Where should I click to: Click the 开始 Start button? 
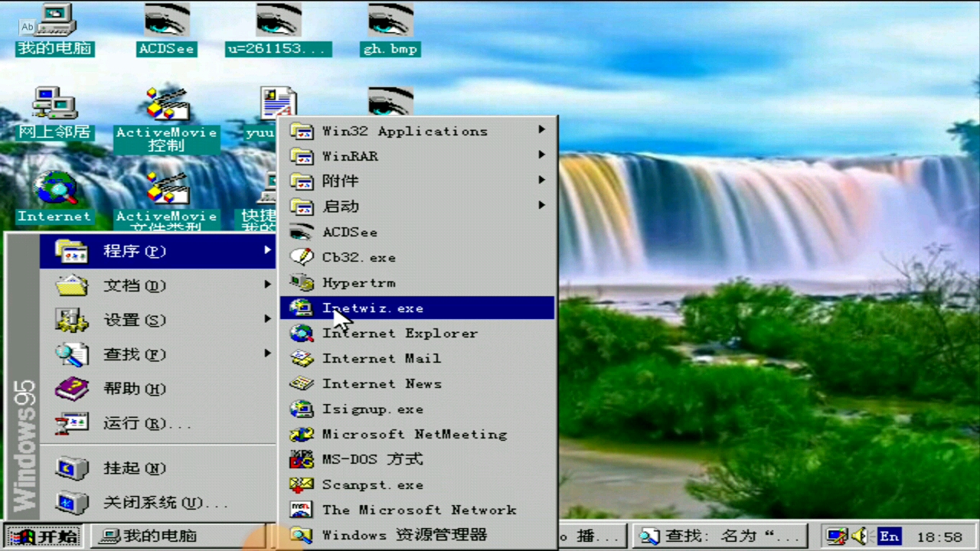[x=44, y=536]
